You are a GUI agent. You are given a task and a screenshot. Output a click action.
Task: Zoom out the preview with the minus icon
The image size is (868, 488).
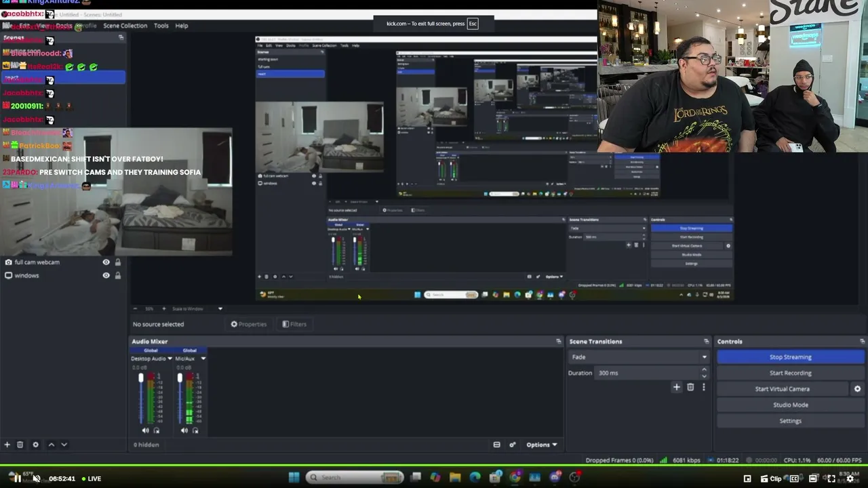tap(135, 309)
